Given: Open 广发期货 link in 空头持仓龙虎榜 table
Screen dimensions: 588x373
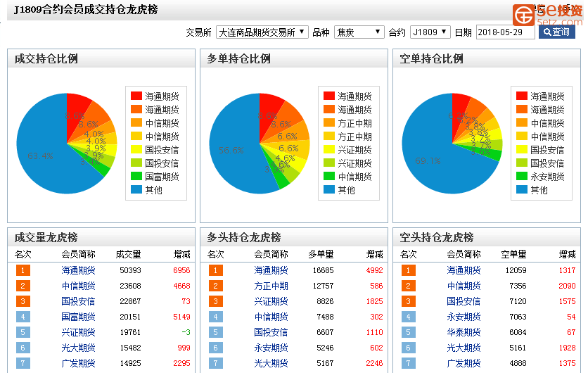Looking at the screenshot, I should [x=464, y=363].
